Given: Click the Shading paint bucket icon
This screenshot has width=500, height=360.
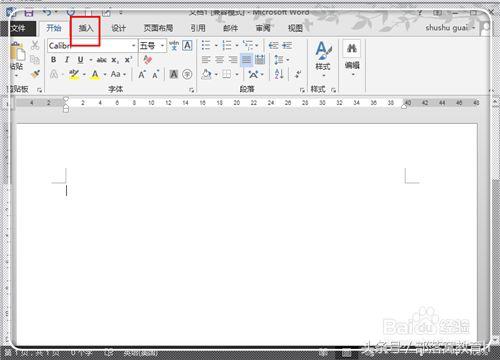Looking at the screenshot, I should 206,74.
